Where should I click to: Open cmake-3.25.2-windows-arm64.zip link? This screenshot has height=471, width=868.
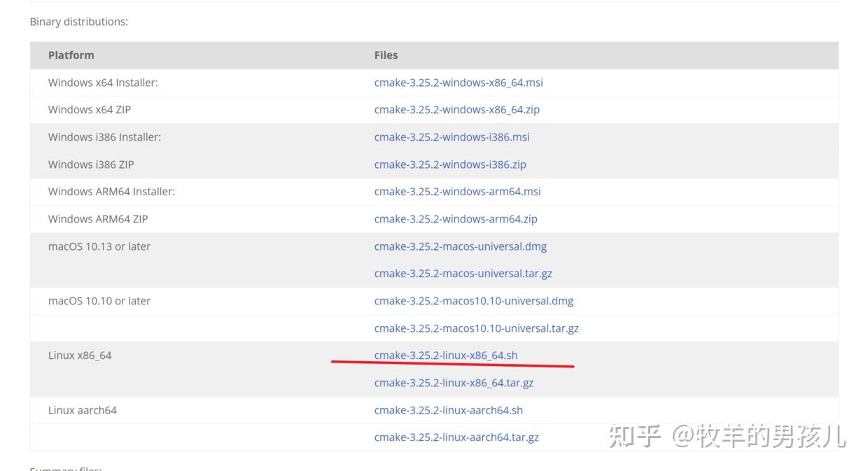pos(456,219)
